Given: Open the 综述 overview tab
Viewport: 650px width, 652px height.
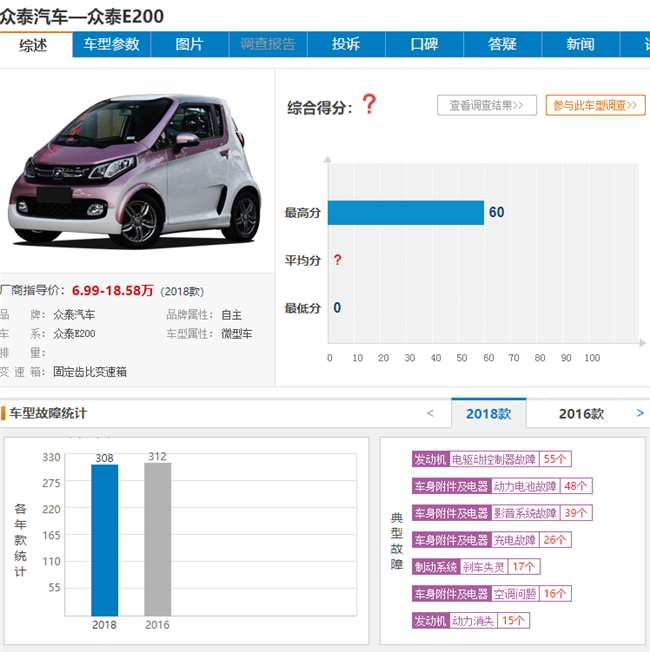Looking at the screenshot, I should (33, 44).
